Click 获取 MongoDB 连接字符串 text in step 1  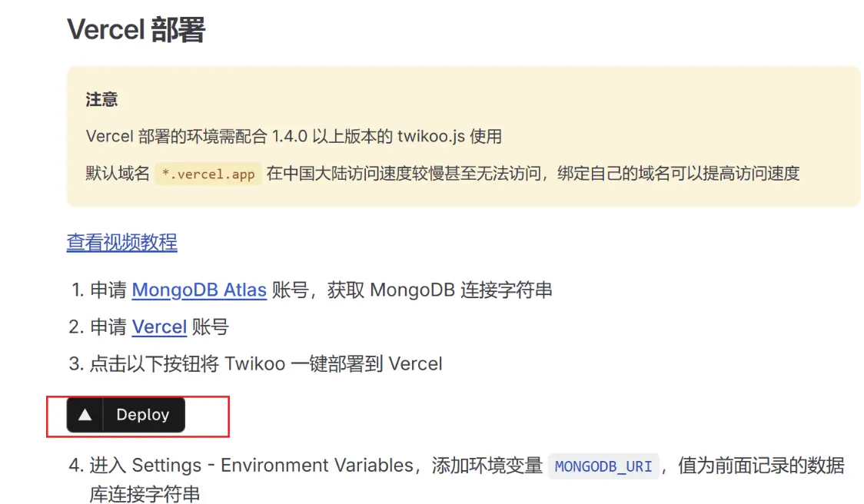click(440, 290)
